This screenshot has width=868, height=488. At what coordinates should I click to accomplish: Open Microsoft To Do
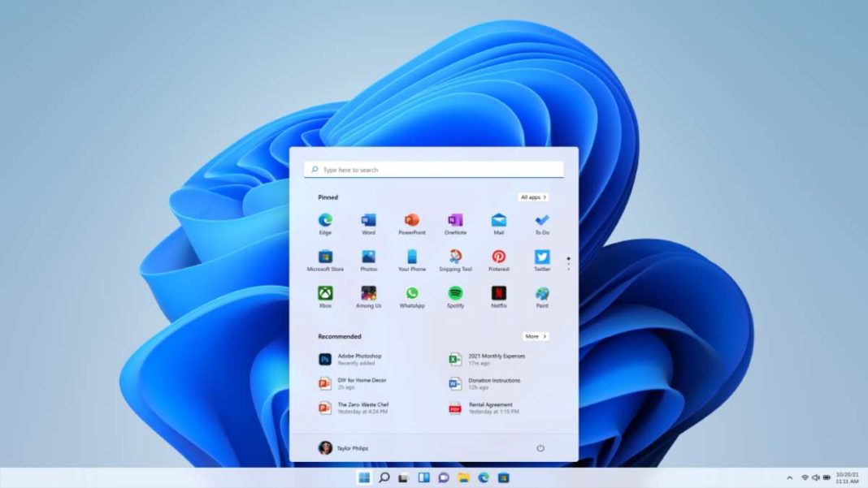pyautogui.click(x=541, y=220)
